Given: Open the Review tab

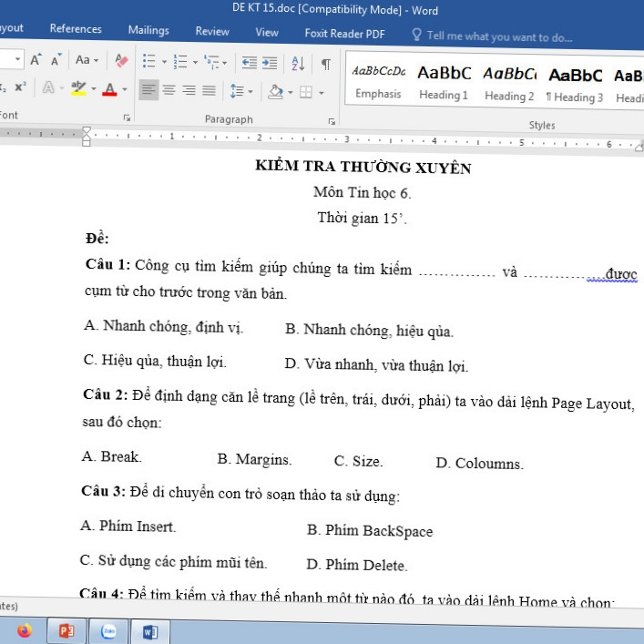Looking at the screenshot, I should [x=212, y=31].
